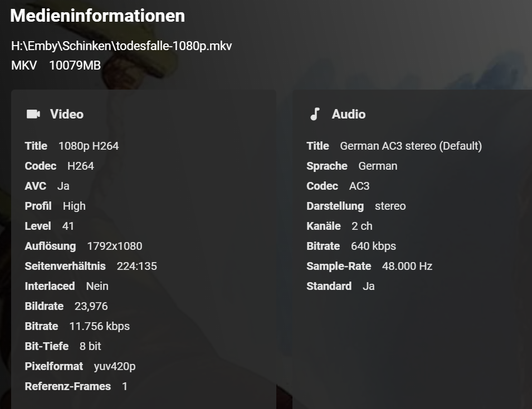Screen dimensions: 532x409
Task: Click the 10079MB file size text
Action: [x=75, y=65]
